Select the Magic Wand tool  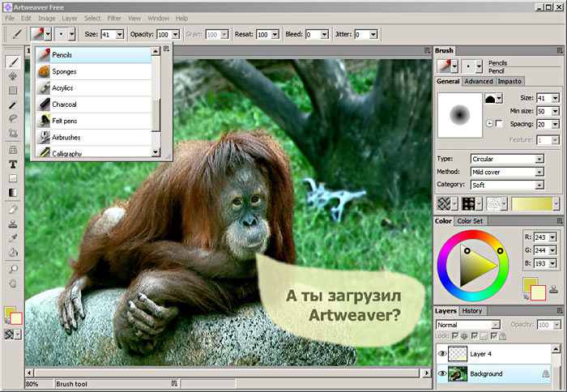[13, 104]
